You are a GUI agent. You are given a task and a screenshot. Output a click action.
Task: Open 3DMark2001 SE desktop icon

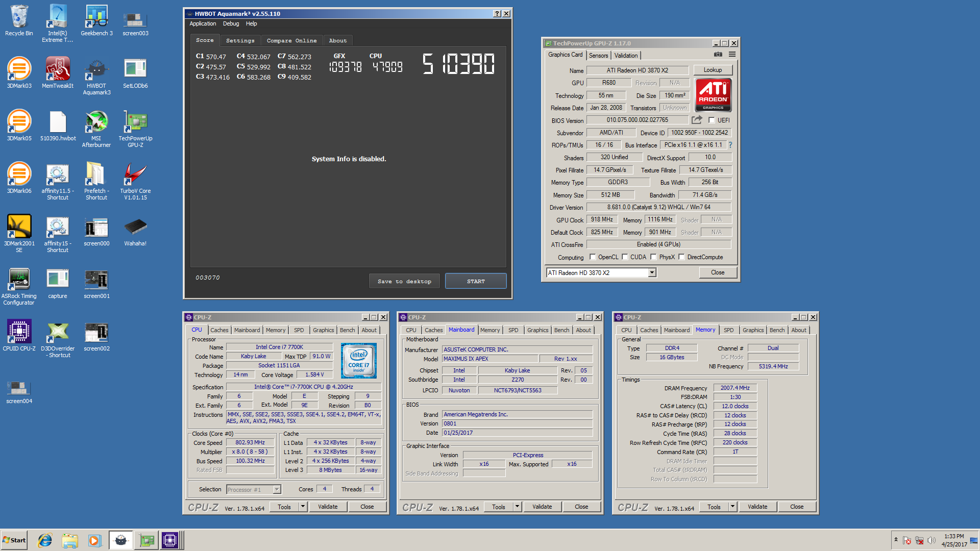click(19, 234)
